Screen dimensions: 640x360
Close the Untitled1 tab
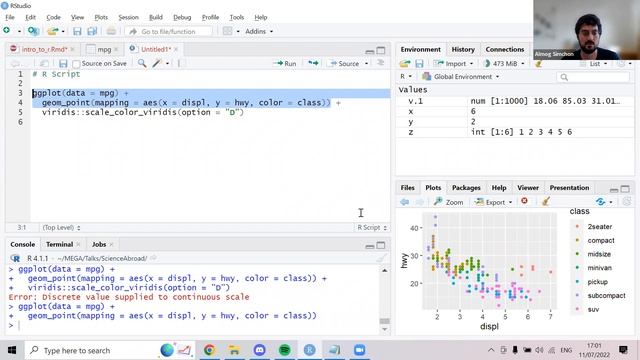click(176, 49)
